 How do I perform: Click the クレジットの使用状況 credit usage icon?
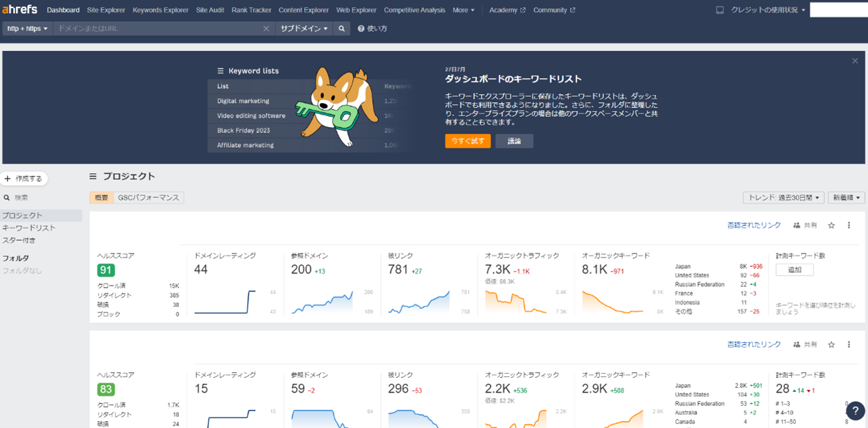pos(719,9)
